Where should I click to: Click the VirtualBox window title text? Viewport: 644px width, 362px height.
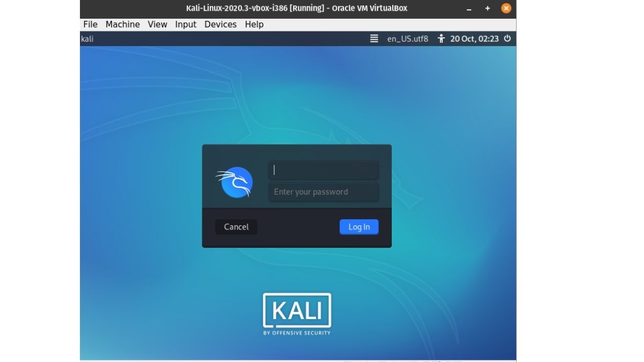click(297, 8)
